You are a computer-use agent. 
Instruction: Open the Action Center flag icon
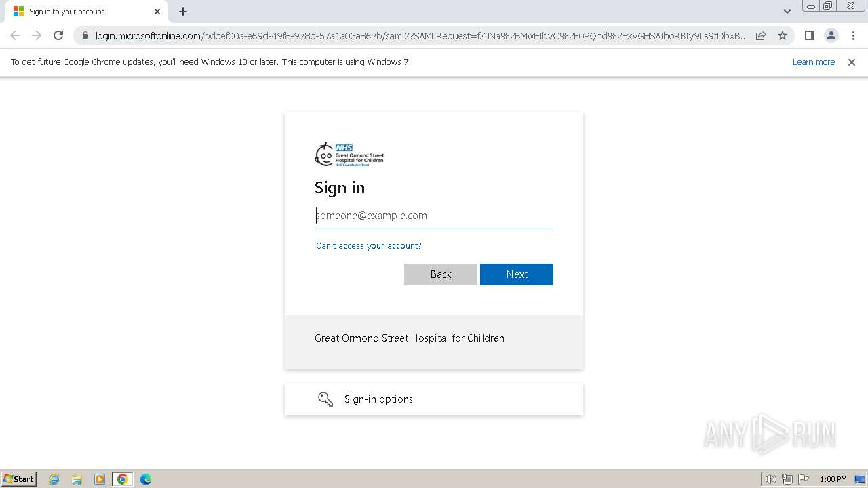pos(804,479)
